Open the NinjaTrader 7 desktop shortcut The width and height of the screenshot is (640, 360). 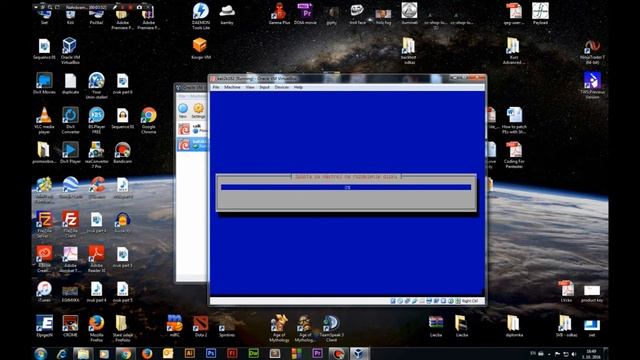tap(592, 51)
